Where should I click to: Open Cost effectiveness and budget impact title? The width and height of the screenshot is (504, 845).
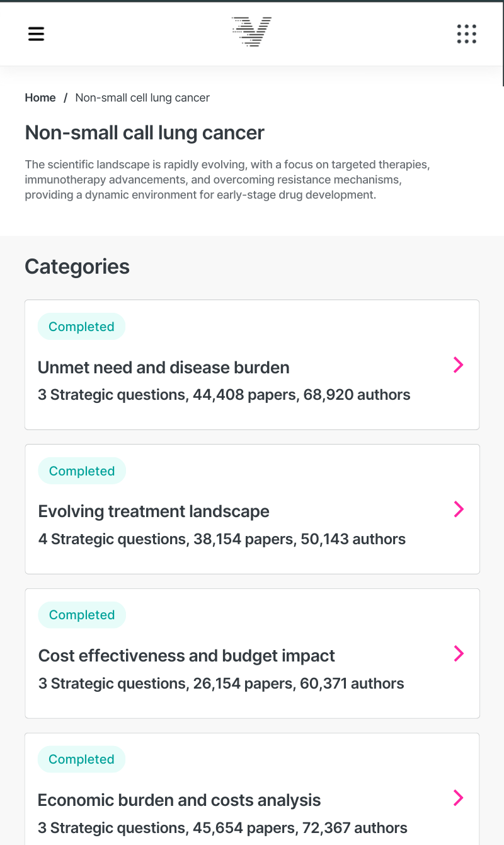pos(186,656)
